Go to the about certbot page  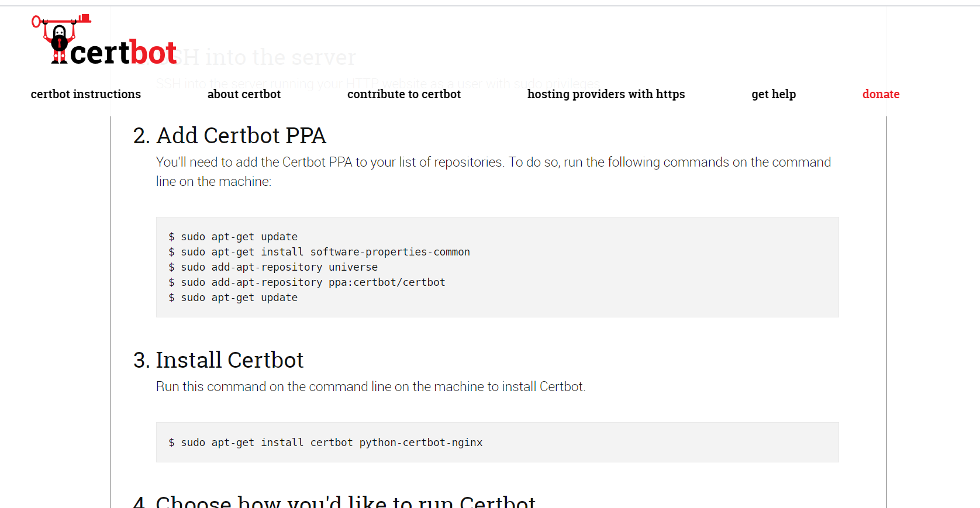pos(244,94)
